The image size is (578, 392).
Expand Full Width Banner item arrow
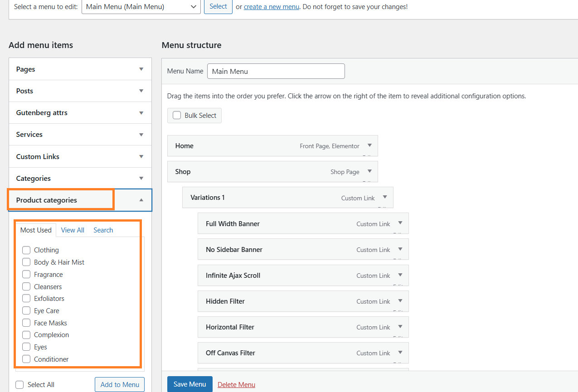click(400, 223)
